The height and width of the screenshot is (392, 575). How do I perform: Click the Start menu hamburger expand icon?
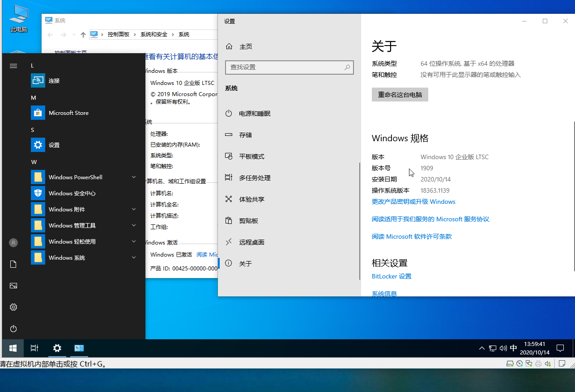pyautogui.click(x=13, y=66)
